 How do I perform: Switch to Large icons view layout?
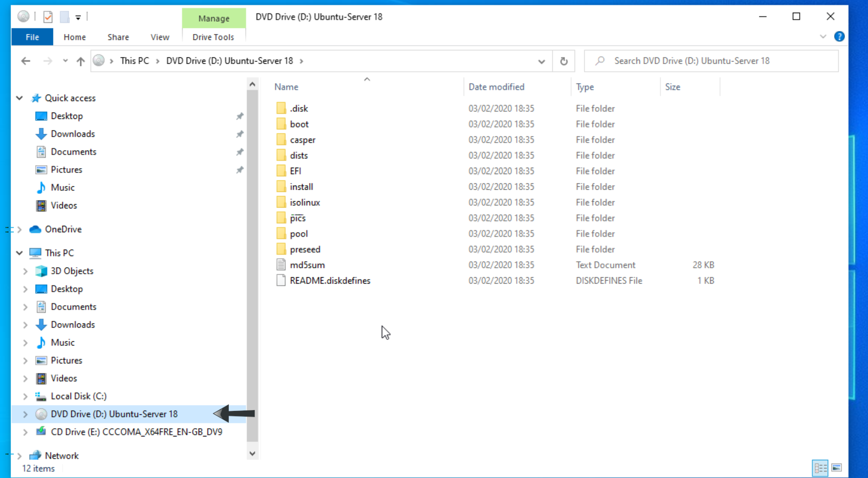click(x=837, y=468)
